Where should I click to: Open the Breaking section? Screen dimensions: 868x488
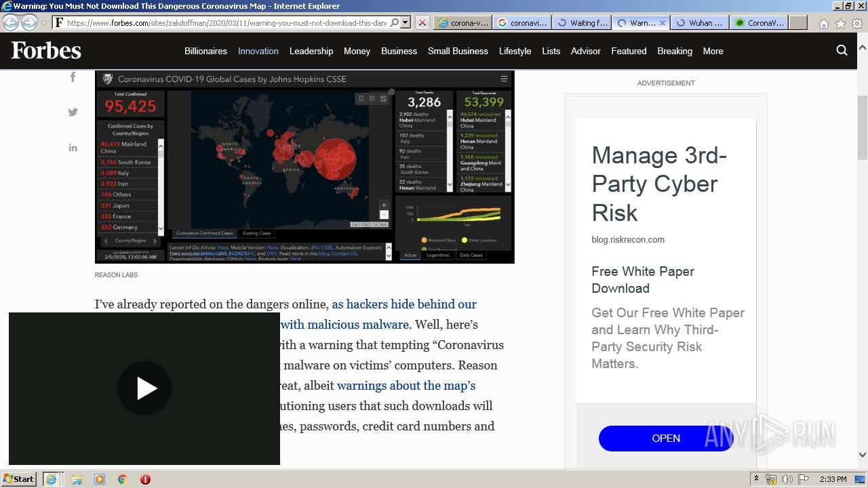[x=675, y=51]
